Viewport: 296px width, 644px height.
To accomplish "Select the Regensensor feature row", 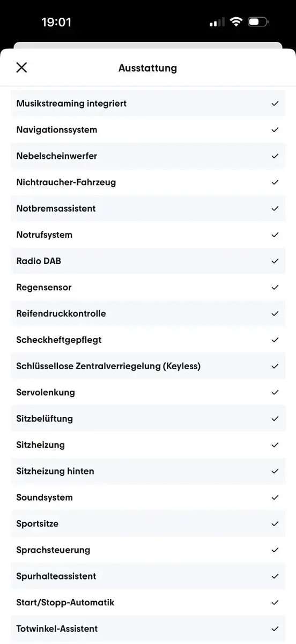I will coord(148,288).
